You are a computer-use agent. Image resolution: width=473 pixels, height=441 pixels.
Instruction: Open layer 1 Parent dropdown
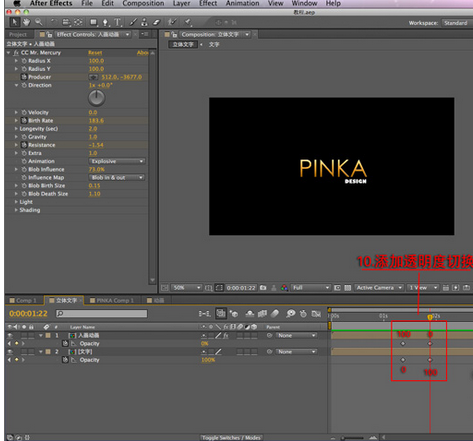click(296, 335)
